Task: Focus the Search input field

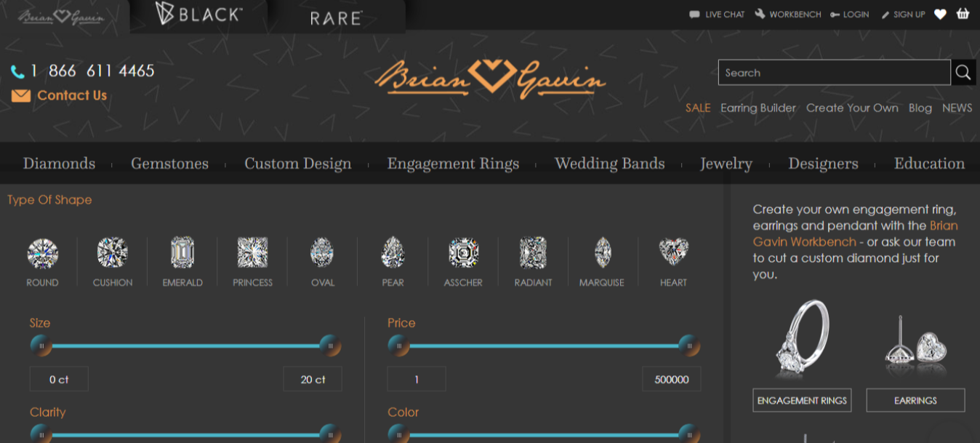Action: click(835, 72)
